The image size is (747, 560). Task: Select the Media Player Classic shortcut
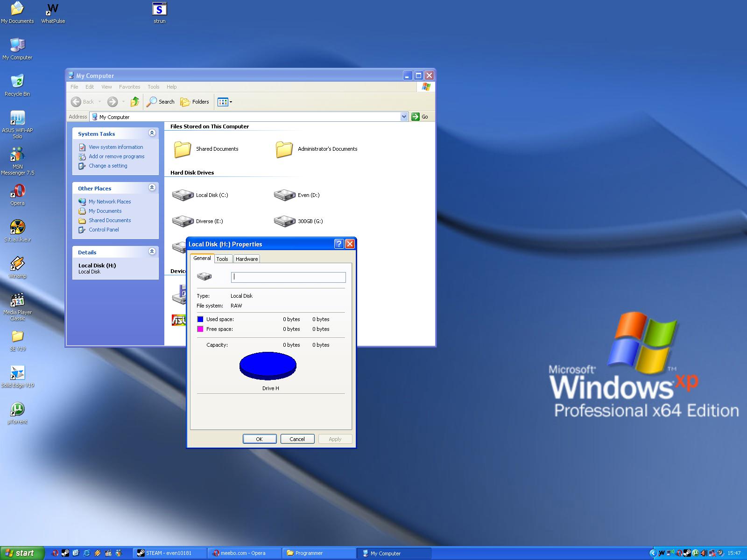(17, 307)
